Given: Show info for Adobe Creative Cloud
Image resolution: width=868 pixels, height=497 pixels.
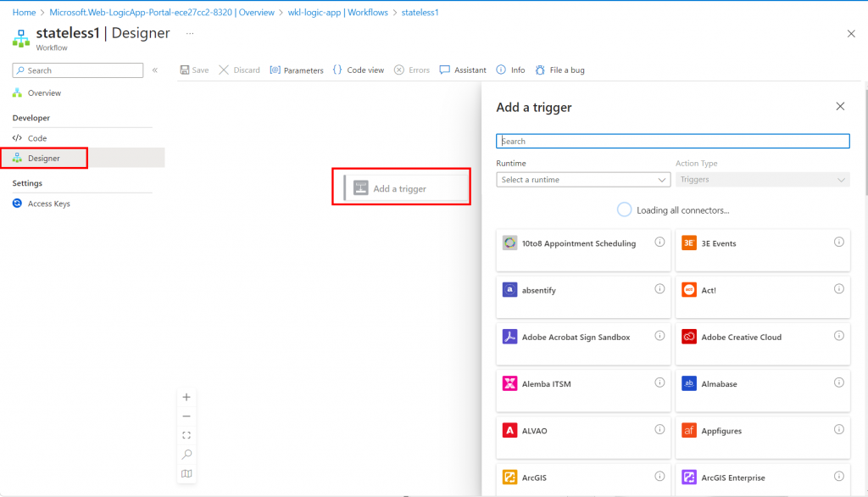Looking at the screenshot, I should 838,336.
